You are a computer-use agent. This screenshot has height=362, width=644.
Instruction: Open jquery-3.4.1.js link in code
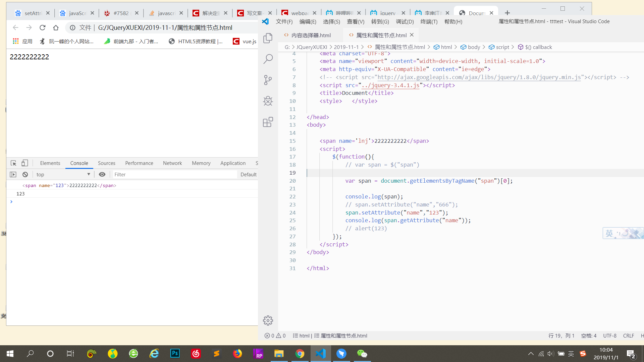click(390, 85)
